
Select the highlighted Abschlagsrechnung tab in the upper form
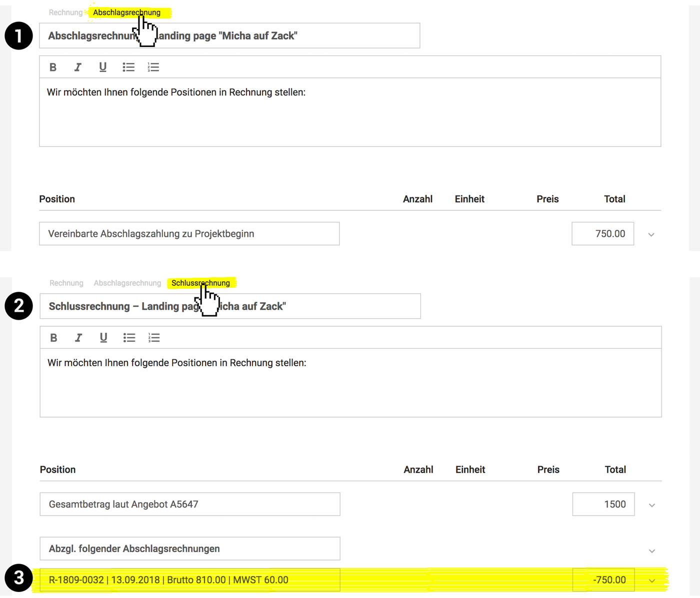point(126,12)
